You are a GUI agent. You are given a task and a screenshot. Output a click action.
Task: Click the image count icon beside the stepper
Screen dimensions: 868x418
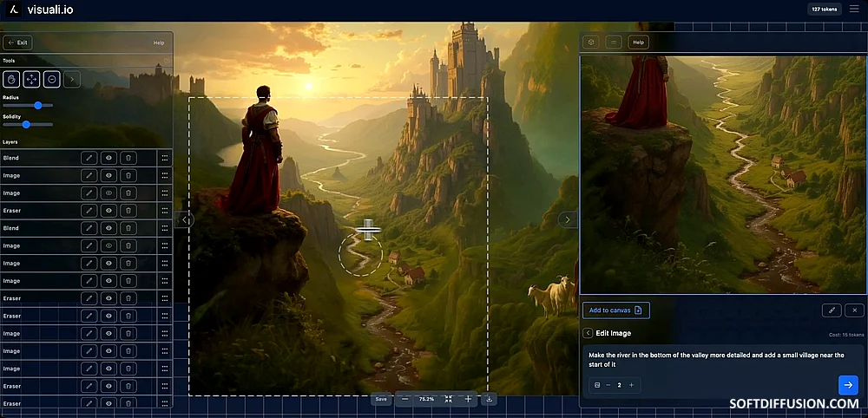597,385
